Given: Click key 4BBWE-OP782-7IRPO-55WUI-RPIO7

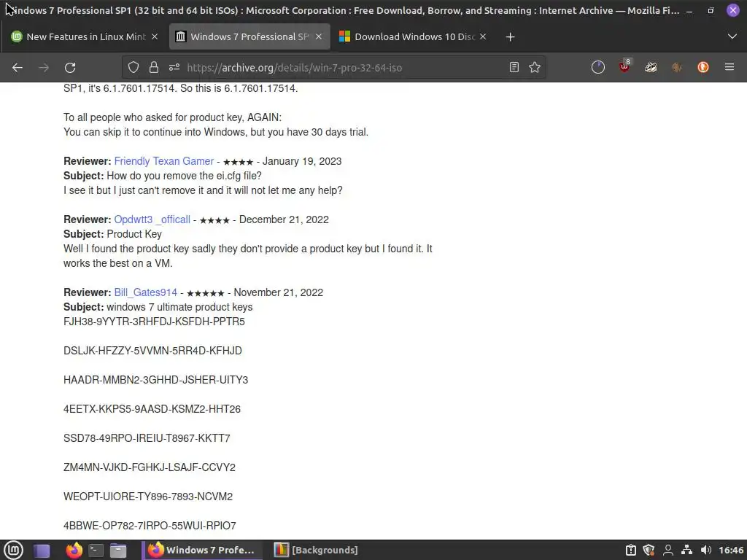Looking at the screenshot, I should [x=150, y=526].
